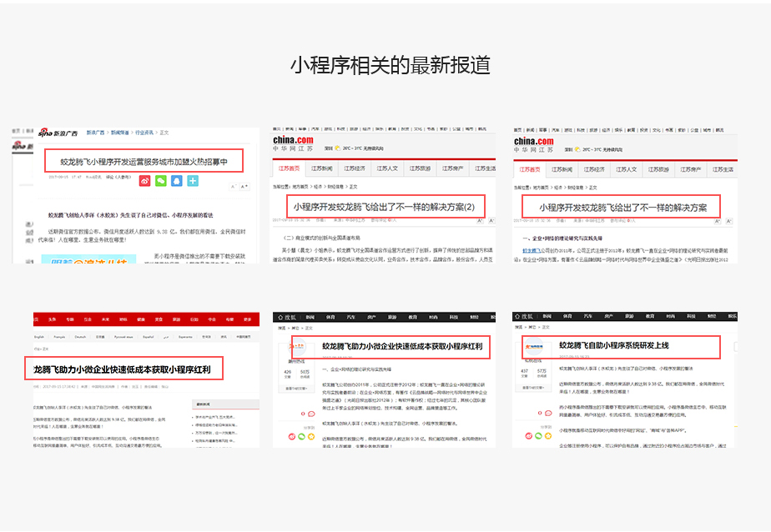Open headline 蛟龙腾飞自助小程序系统研发上线
The image size is (771, 532).
click(x=614, y=345)
